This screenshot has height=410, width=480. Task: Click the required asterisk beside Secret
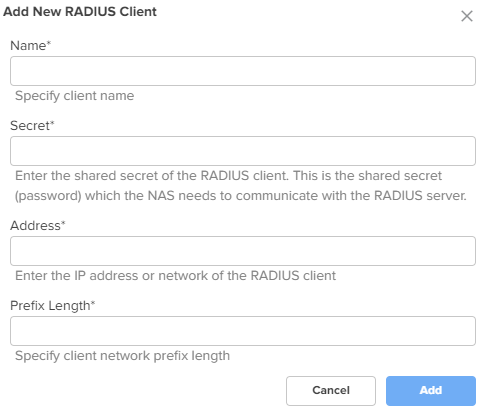click(x=52, y=123)
